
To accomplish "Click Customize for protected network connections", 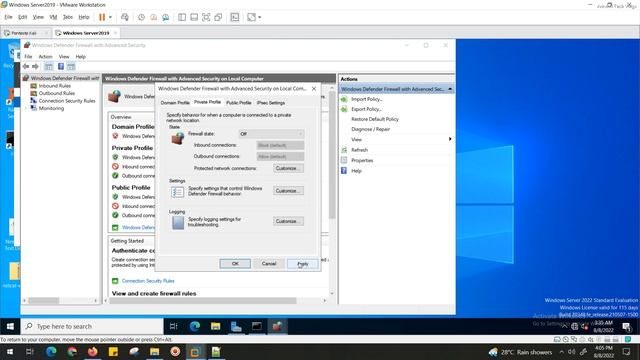I will [288, 168].
